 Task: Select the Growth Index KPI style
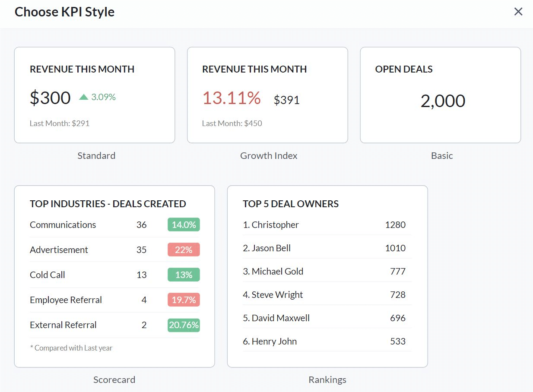pyautogui.click(x=267, y=95)
